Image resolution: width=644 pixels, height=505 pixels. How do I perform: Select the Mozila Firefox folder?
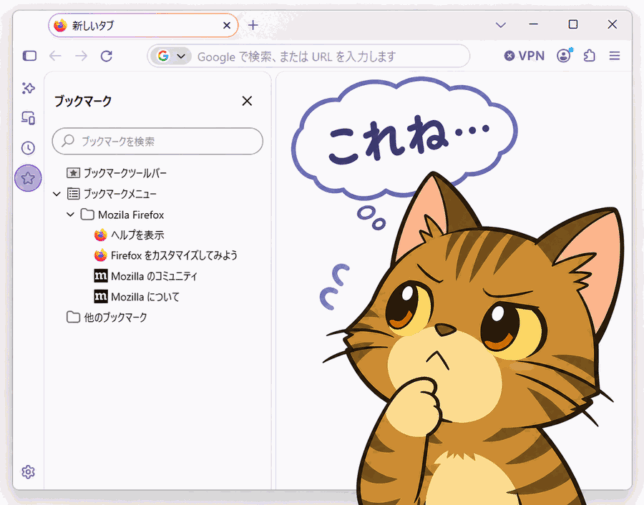coord(122,214)
